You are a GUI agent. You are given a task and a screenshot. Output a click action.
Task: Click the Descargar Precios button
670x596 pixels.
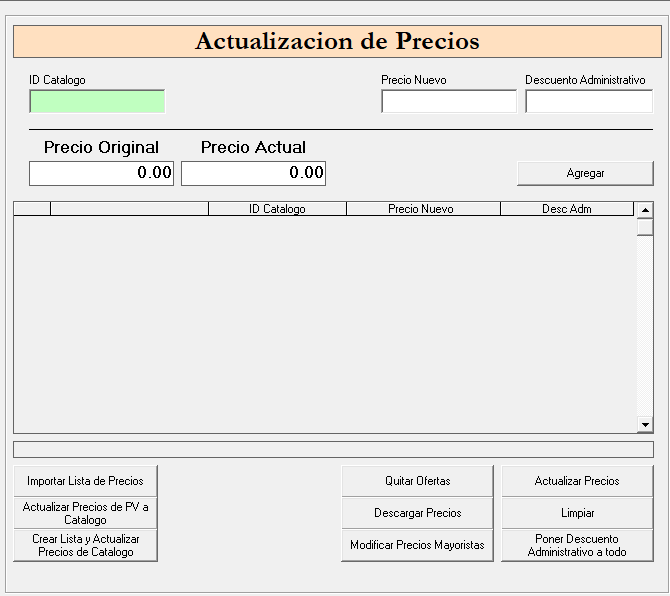click(417, 513)
